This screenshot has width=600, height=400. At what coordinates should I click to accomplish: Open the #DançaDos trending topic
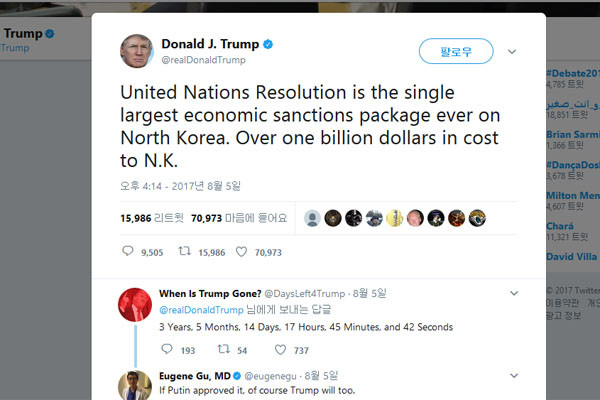[x=573, y=165]
